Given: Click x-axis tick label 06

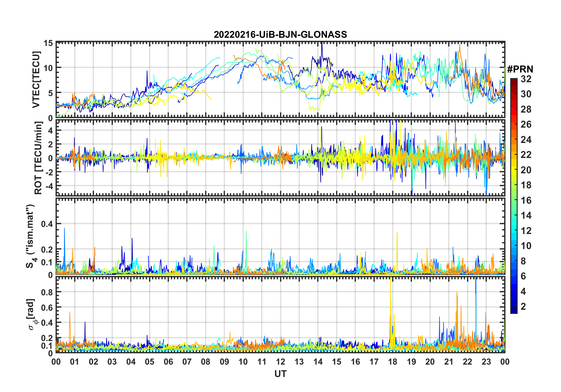Looking at the screenshot, I should pos(168,362).
